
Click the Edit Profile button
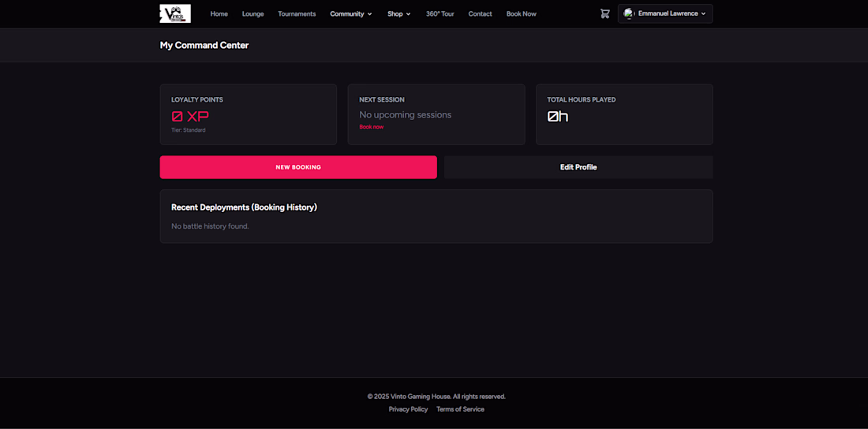tap(578, 167)
